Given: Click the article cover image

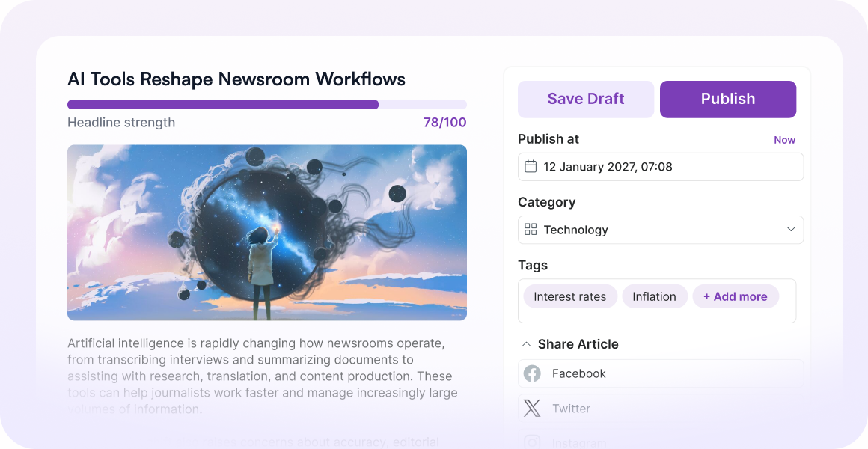Looking at the screenshot, I should tap(267, 233).
